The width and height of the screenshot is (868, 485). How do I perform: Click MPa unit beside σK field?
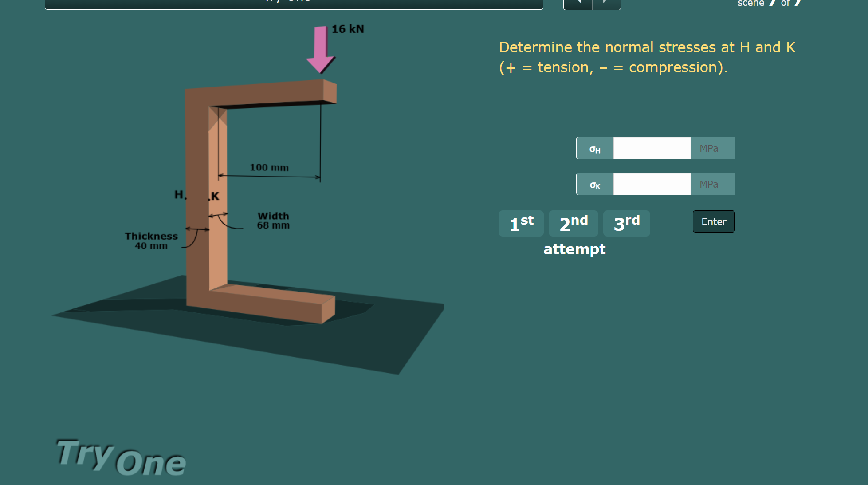(x=713, y=184)
